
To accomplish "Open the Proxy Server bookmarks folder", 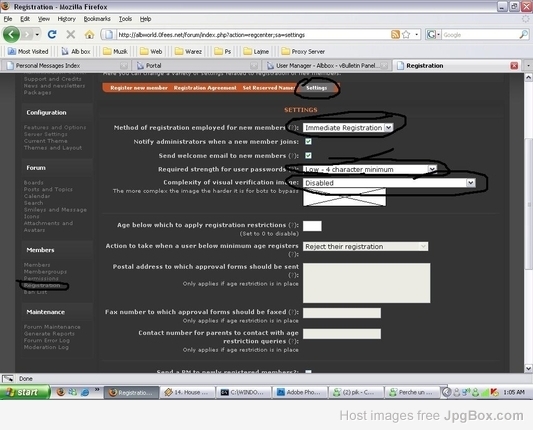I will pyautogui.click(x=303, y=51).
